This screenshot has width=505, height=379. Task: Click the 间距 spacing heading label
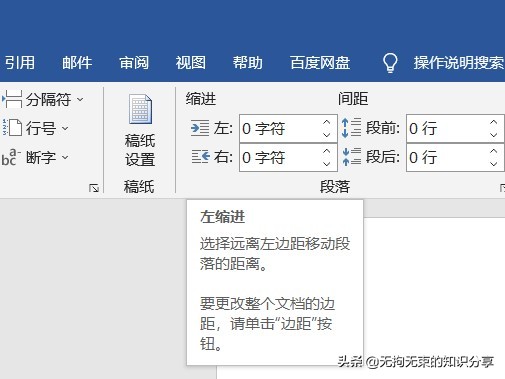coord(353,99)
